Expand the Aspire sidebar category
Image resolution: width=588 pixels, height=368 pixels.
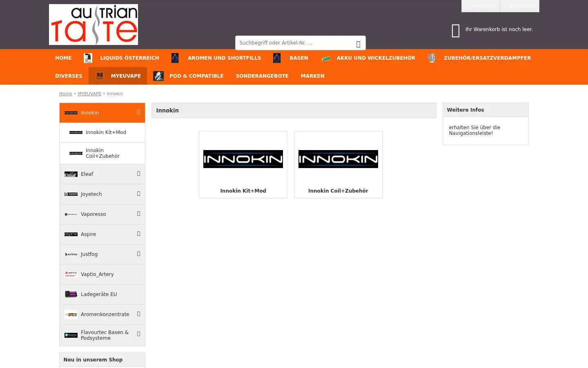coord(138,234)
